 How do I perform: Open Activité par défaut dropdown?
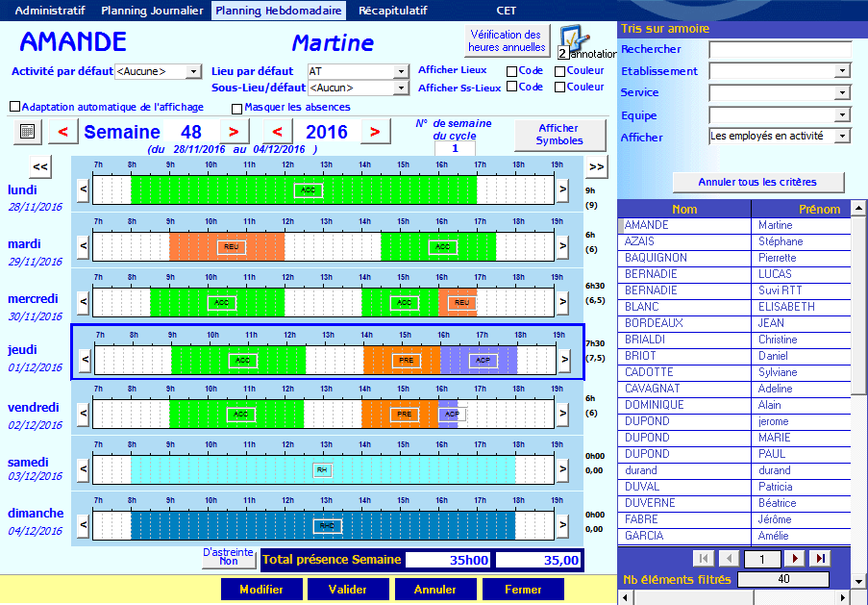tap(193, 71)
